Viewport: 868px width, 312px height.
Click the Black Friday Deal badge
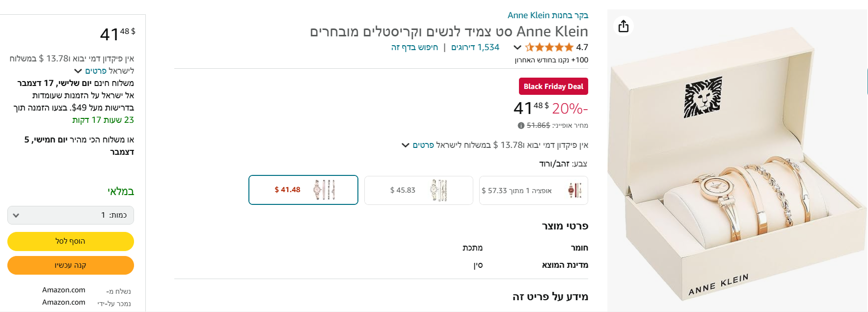point(553,86)
